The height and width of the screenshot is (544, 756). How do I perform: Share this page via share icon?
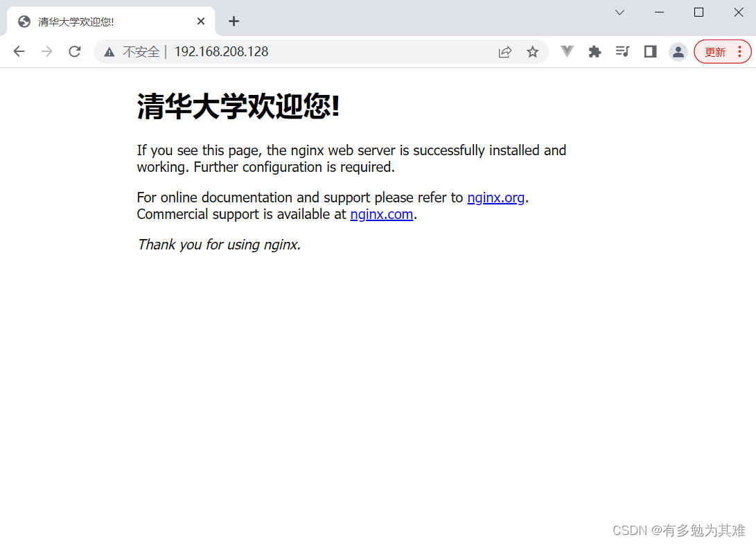(x=504, y=51)
